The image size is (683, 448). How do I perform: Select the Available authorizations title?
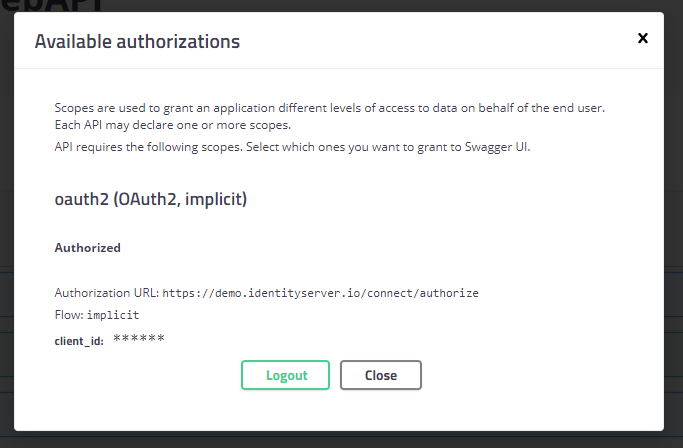click(x=137, y=41)
